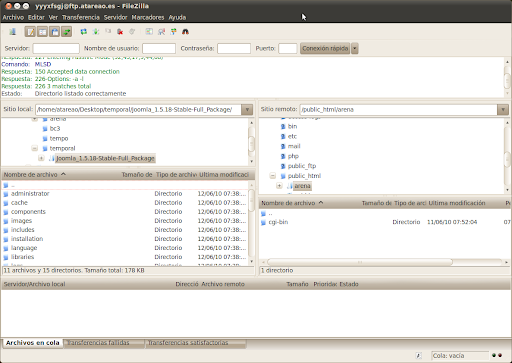This screenshot has height=363, width=512.
Task: Select the libraries directory row
Action: 125,257
